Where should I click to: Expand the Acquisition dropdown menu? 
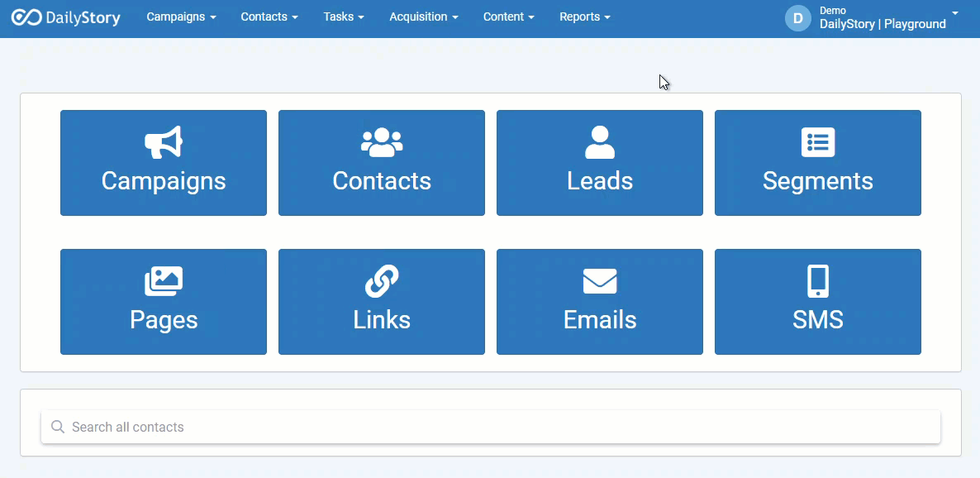pyautogui.click(x=424, y=17)
